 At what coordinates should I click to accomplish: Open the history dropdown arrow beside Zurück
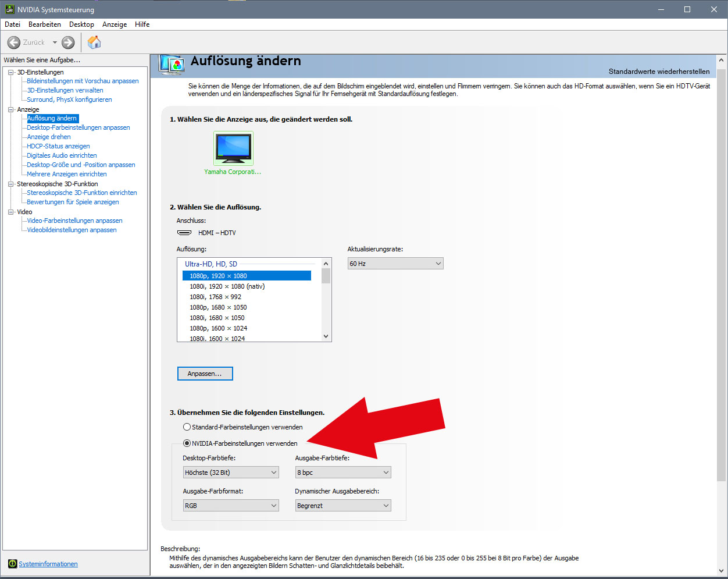(x=55, y=42)
